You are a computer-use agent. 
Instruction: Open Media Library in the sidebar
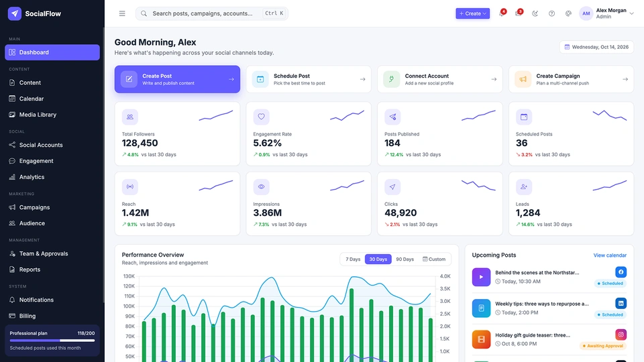[x=52, y=115]
